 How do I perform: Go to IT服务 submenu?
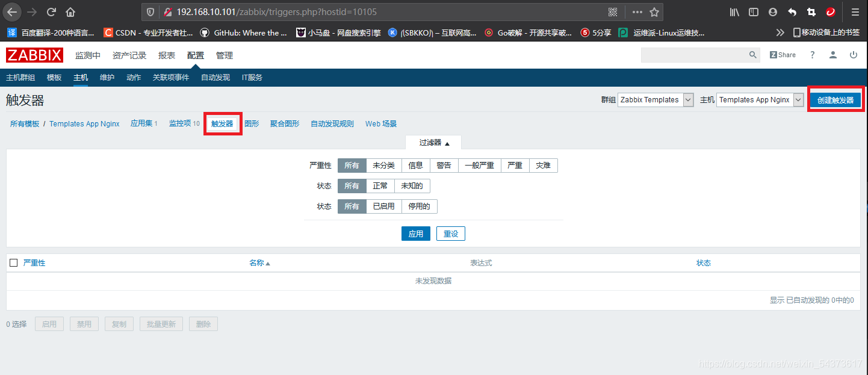(252, 78)
